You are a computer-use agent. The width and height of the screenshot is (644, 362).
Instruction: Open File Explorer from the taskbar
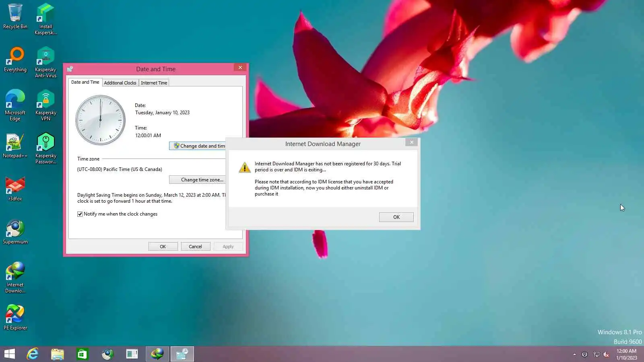pos(58,354)
